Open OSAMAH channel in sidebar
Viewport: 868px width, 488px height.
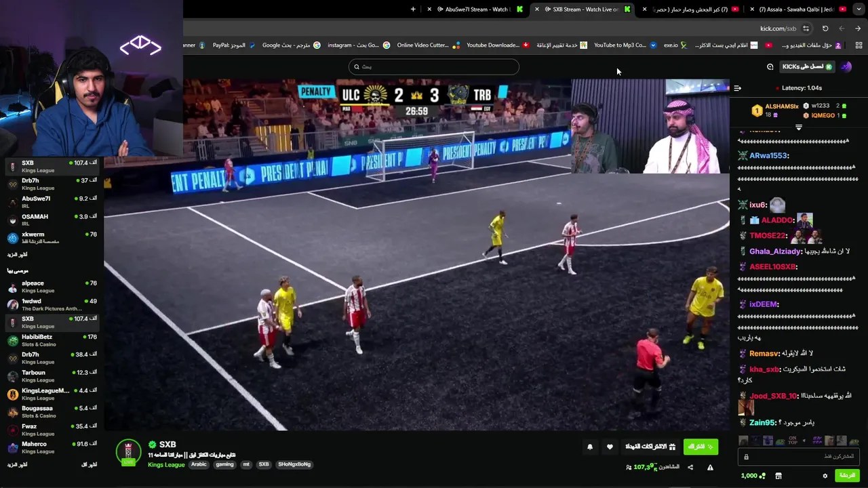[52, 220]
